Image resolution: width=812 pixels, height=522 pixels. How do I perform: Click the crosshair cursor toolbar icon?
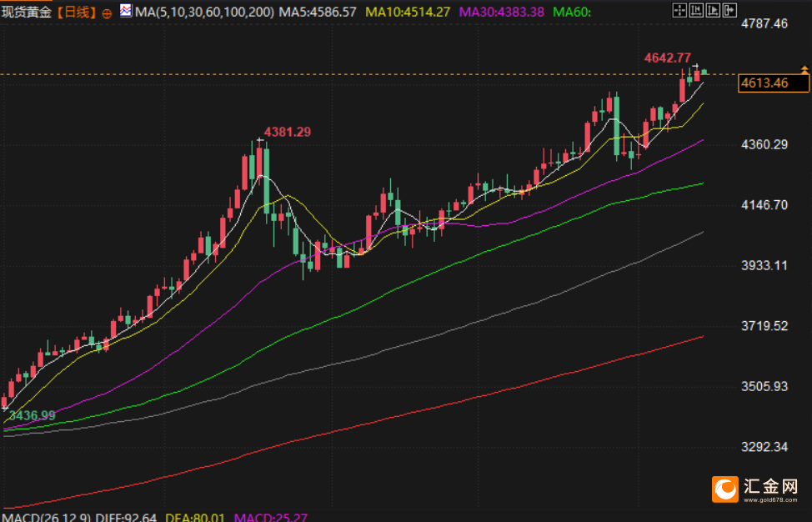680,10
